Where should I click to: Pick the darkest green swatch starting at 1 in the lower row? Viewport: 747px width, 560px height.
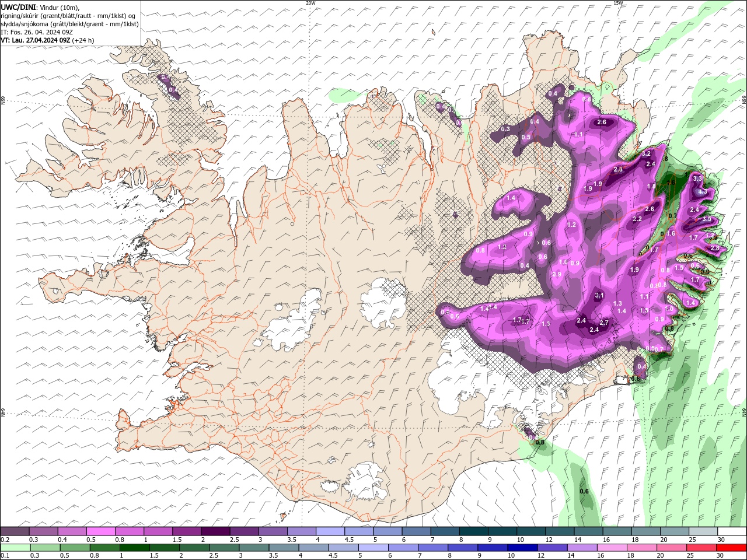click(x=135, y=548)
